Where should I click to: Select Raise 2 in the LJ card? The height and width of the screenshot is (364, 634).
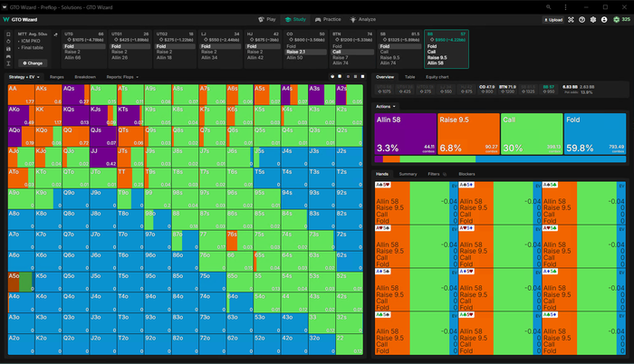click(219, 53)
